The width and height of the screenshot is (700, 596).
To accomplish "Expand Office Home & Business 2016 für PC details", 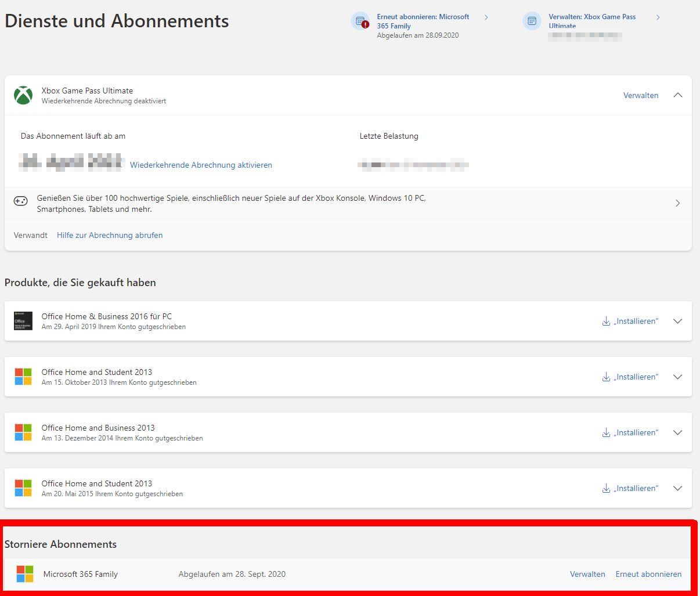I will click(677, 321).
